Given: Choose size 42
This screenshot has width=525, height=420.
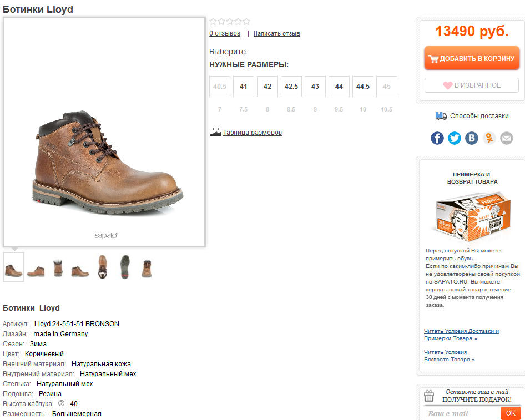Looking at the screenshot, I should pos(267,87).
